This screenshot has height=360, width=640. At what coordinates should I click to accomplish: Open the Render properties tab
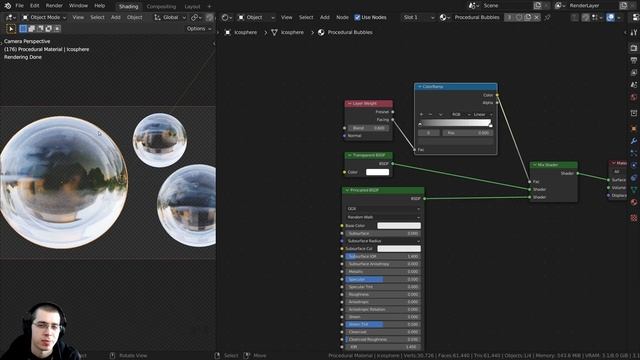(634, 48)
